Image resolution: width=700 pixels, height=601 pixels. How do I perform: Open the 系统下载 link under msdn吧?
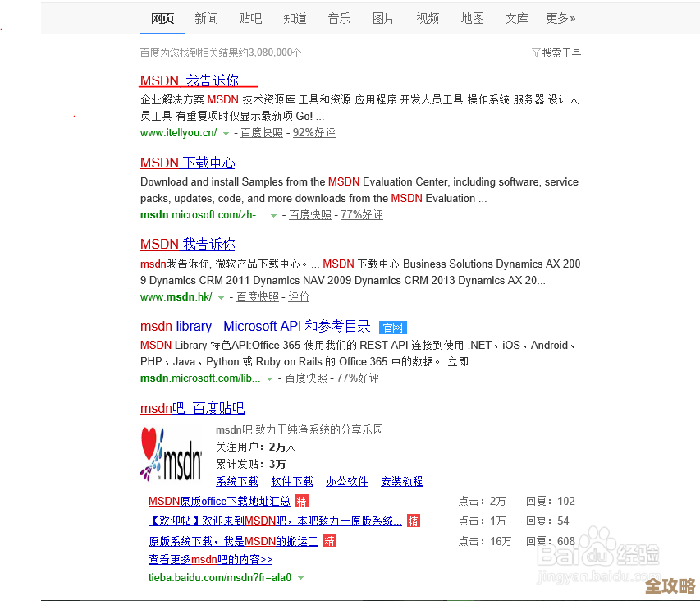(x=236, y=481)
